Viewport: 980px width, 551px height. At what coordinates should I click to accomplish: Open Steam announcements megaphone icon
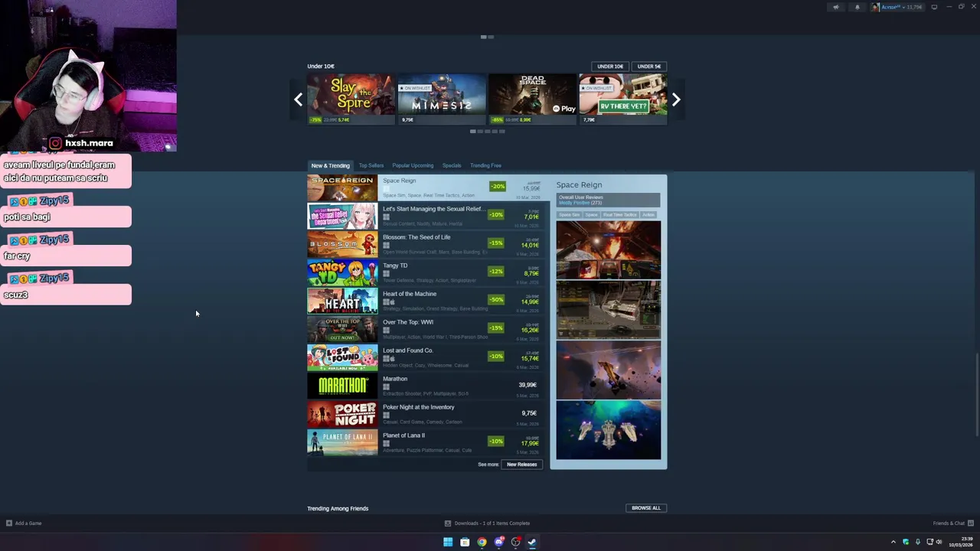pos(836,7)
